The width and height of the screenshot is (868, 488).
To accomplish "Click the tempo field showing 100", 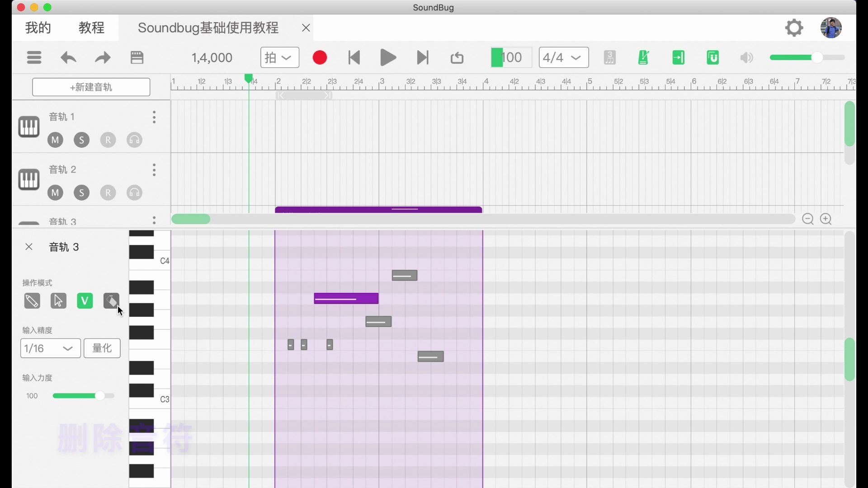I will pyautogui.click(x=511, y=57).
